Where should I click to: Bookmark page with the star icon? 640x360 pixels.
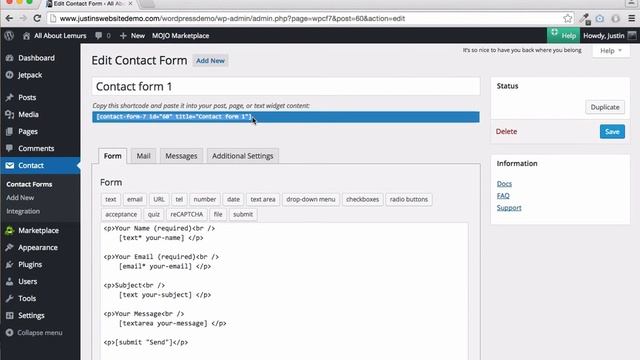coord(567,18)
